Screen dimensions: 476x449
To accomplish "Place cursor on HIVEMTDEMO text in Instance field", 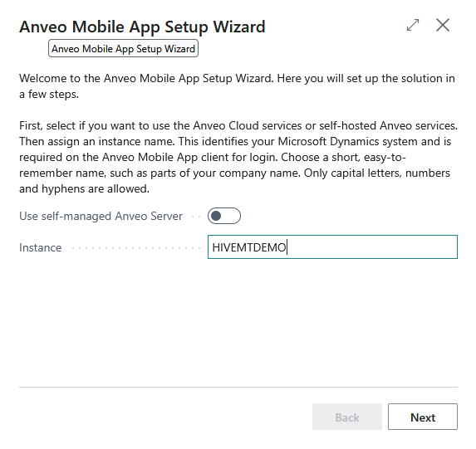I will tap(249, 247).
